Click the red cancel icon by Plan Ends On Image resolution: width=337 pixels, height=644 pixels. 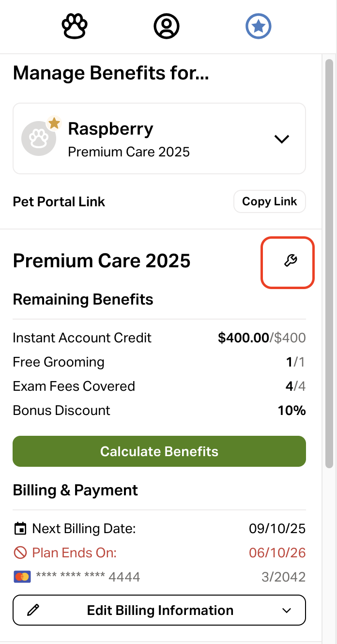[20, 552]
